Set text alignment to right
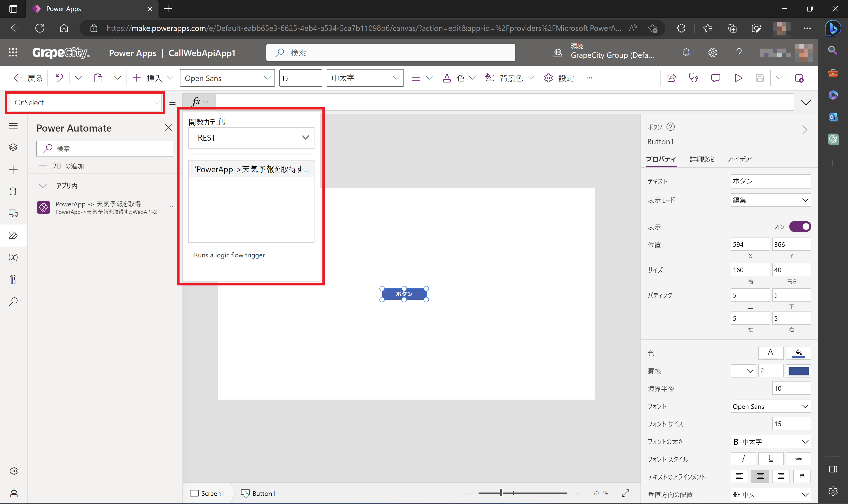 coord(781,476)
